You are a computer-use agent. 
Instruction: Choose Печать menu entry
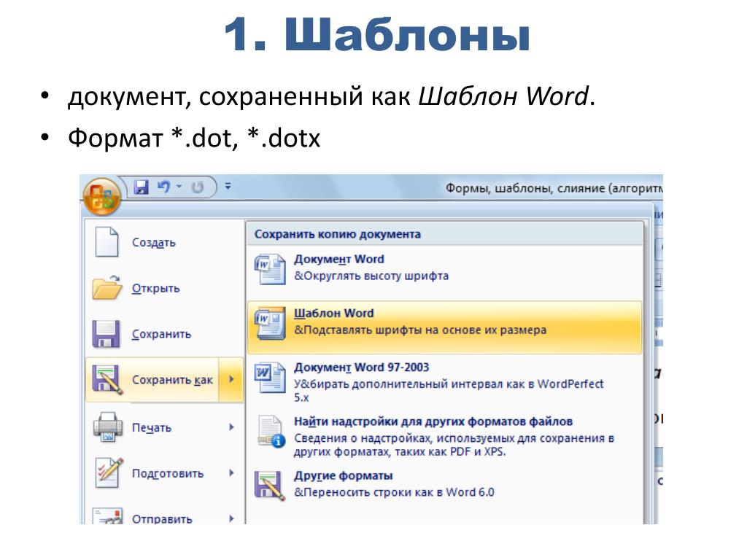coord(152,427)
